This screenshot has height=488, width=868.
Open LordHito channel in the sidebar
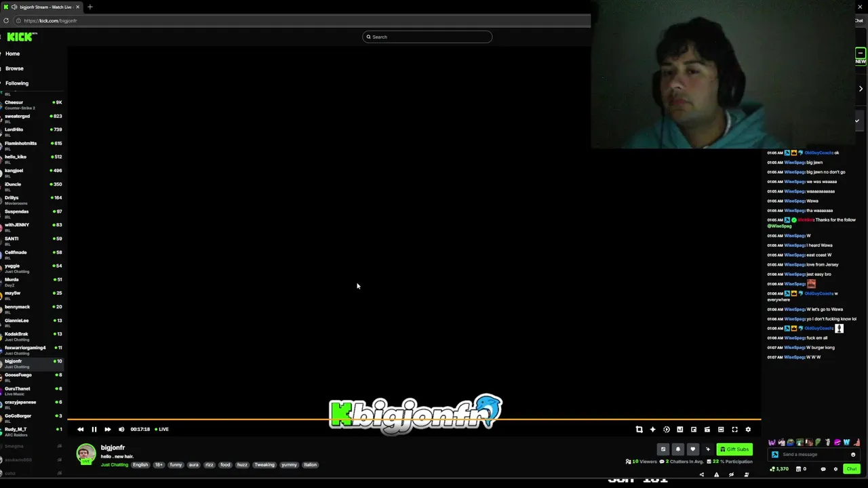(x=32, y=132)
